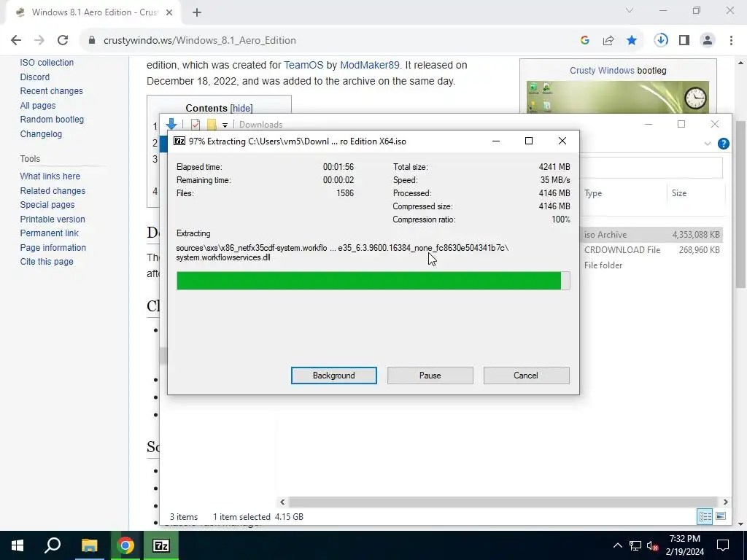Select the iso Archive file row

[651, 235]
